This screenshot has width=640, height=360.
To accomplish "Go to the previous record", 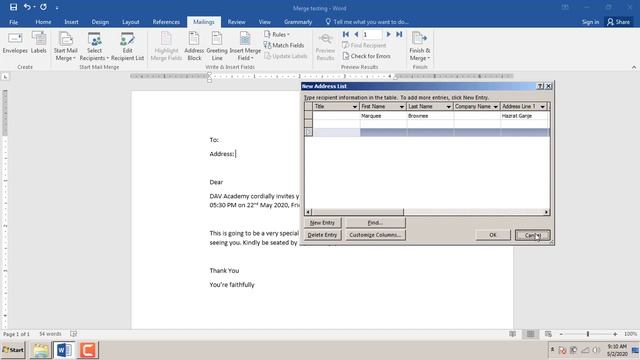I will (356, 35).
